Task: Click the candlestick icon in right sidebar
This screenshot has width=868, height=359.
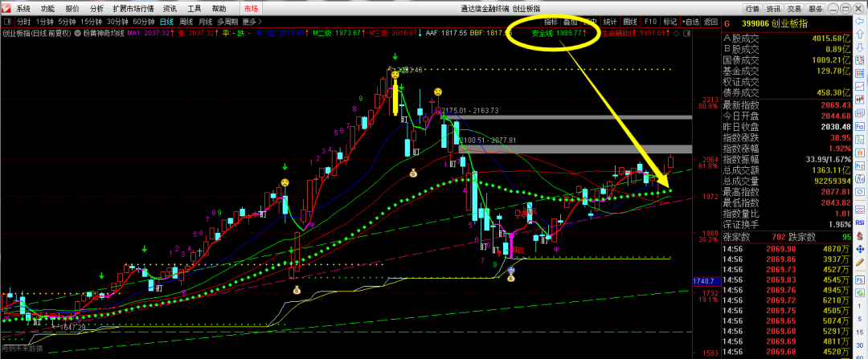Action: tap(860, 100)
